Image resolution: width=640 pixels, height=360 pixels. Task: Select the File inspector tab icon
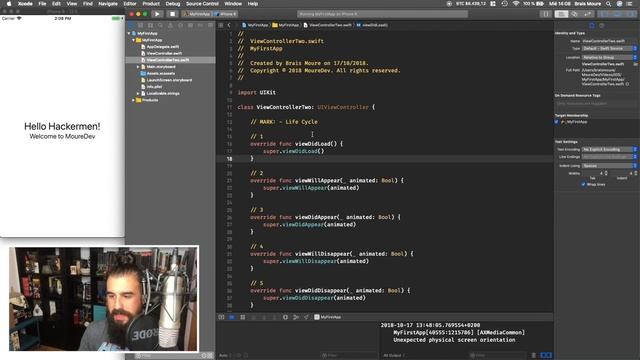[x=591, y=25]
